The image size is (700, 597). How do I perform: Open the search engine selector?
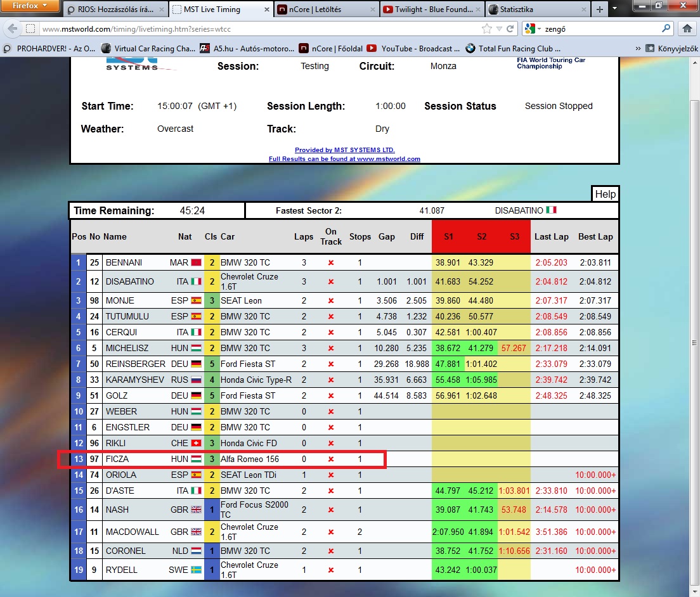click(x=532, y=29)
